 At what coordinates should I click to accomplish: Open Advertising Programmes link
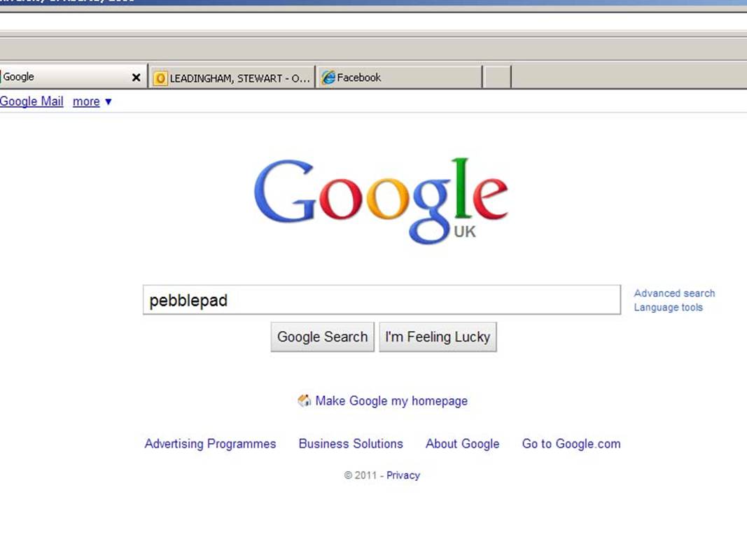coord(210,444)
